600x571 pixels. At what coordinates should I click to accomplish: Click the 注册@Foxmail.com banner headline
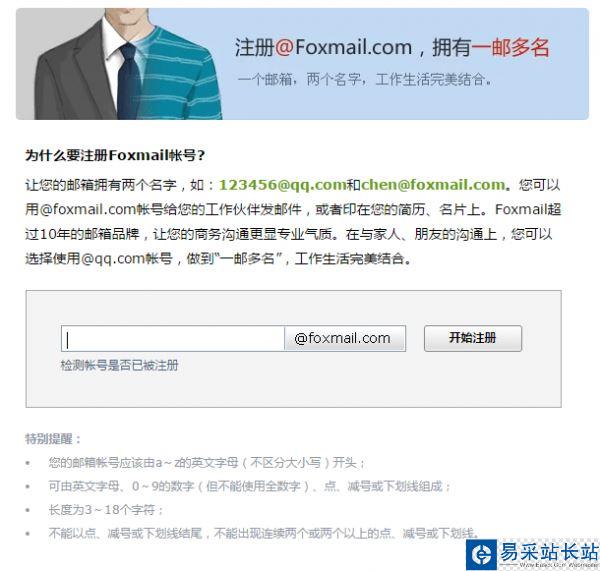tap(323, 48)
